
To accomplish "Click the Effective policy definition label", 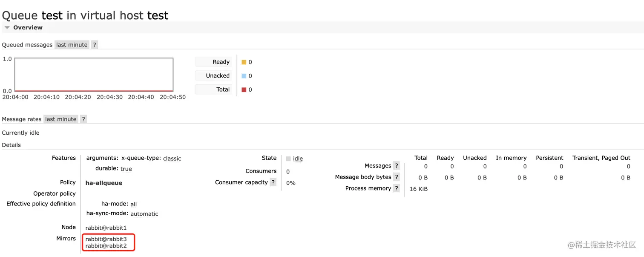I will pos(41,204).
